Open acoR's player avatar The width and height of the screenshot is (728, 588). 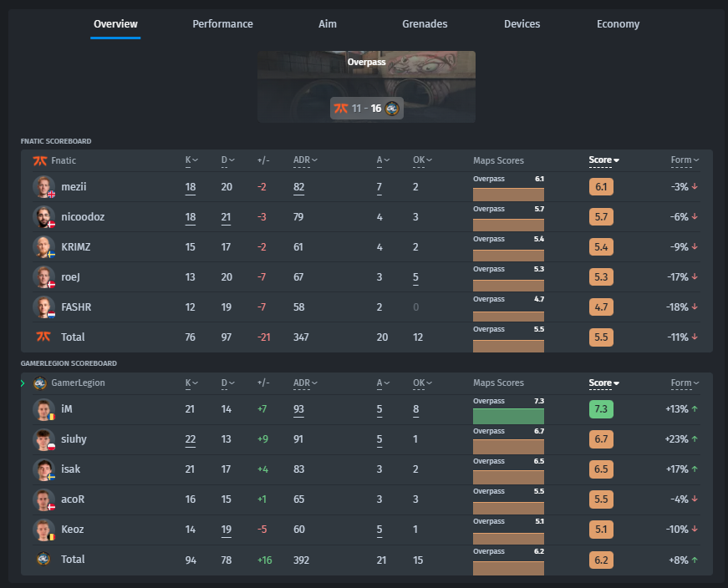43,499
